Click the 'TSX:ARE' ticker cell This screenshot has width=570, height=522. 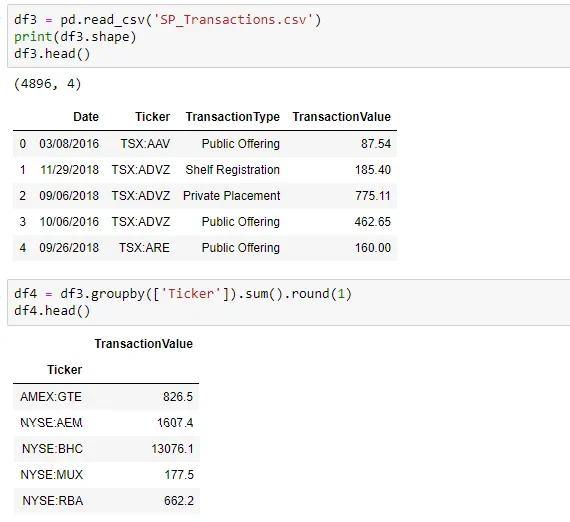pyautogui.click(x=144, y=248)
